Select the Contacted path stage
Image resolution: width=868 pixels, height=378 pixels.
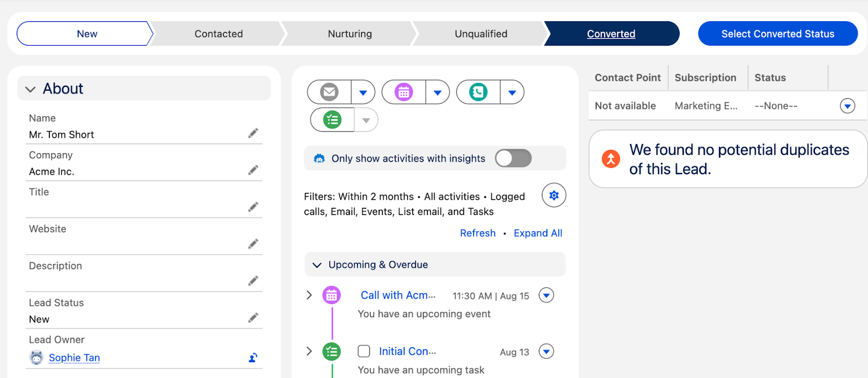coord(218,33)
